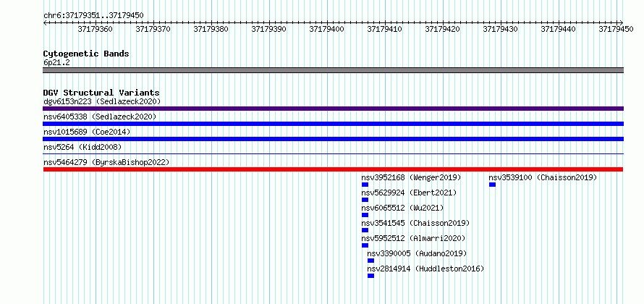Click the Cytogenetic Bands track title
The width and height of the screenshot is (644, 304).
(86, 54)
